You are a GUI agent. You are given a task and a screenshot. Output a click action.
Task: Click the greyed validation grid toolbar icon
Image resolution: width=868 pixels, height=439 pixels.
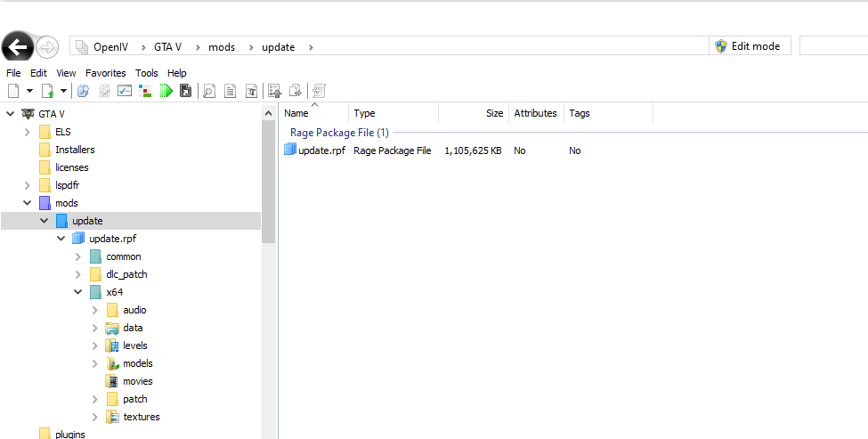point(104,91)
